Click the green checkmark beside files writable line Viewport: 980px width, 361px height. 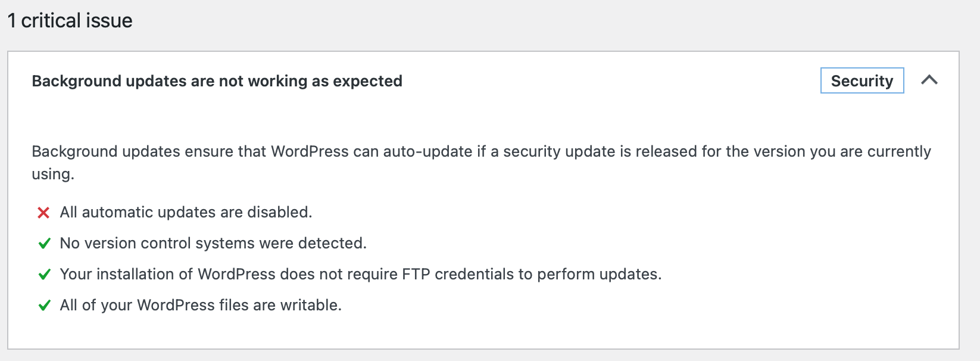pos(44,306)
